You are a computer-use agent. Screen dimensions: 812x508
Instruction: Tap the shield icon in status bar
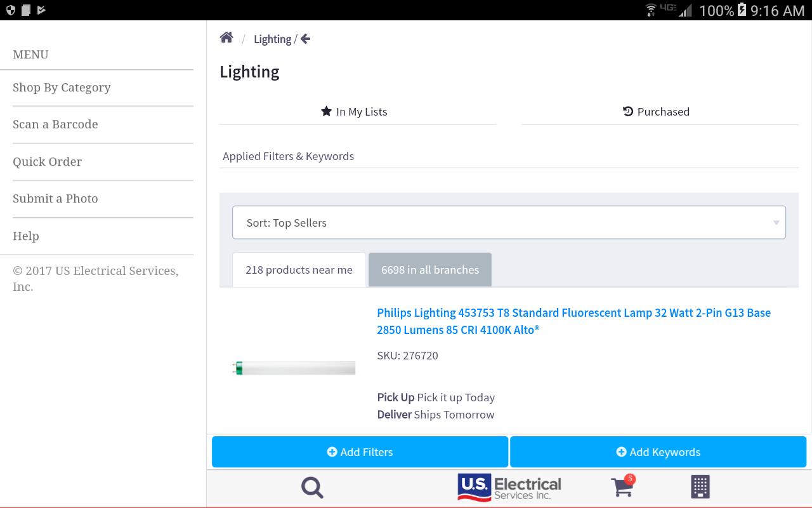click(x=10, y=10)
